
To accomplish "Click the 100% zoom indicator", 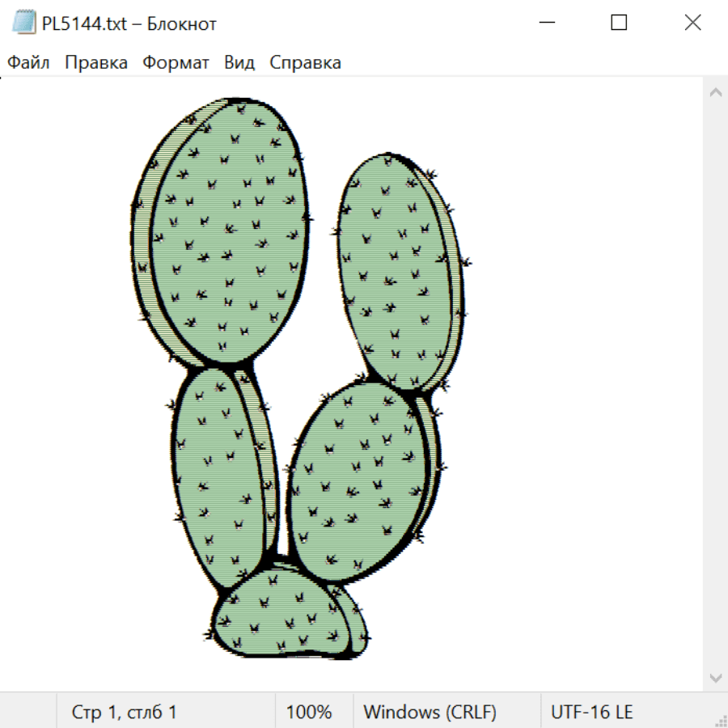I will 309,713.
